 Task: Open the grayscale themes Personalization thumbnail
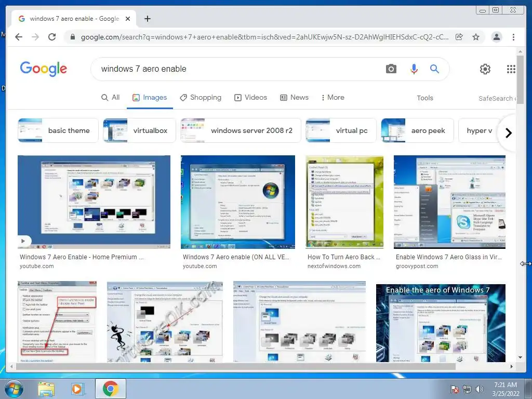(x=300, y=321)
